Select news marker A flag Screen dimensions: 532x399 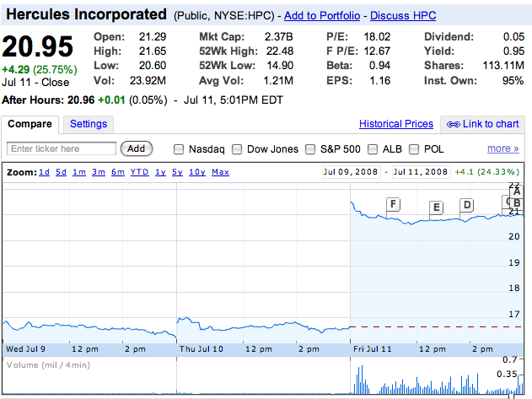click(517, 191)
